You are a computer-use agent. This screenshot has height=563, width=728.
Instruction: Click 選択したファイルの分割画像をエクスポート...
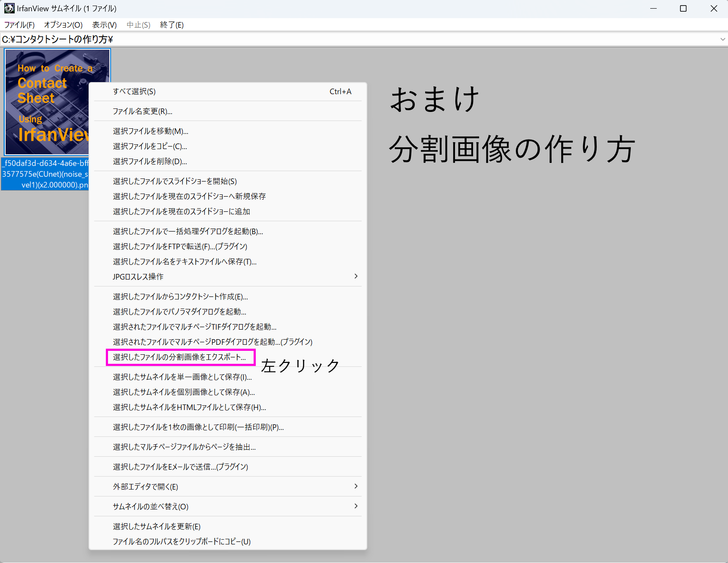(x=179, y=357)
